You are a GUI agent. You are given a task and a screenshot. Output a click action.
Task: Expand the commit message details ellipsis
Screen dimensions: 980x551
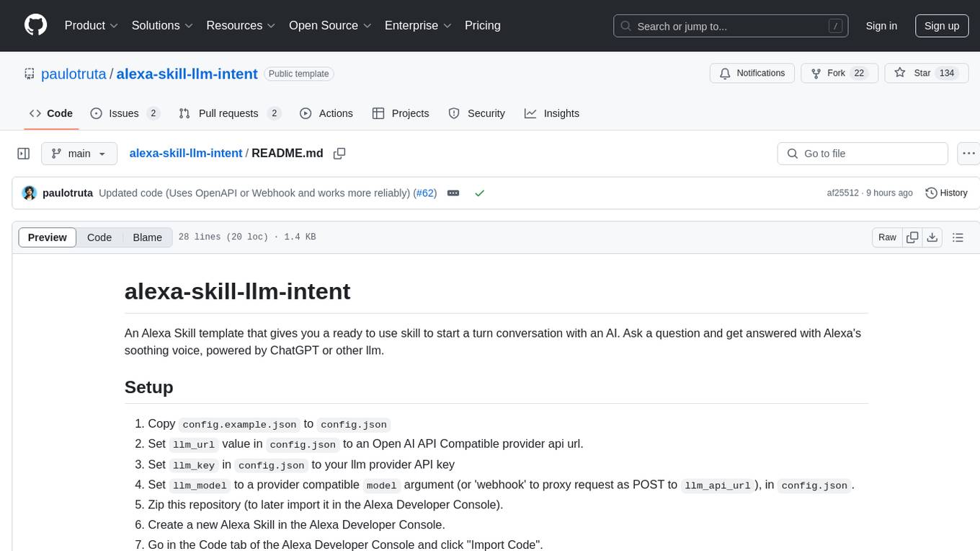pyautogui.click(x=453, y=193)
